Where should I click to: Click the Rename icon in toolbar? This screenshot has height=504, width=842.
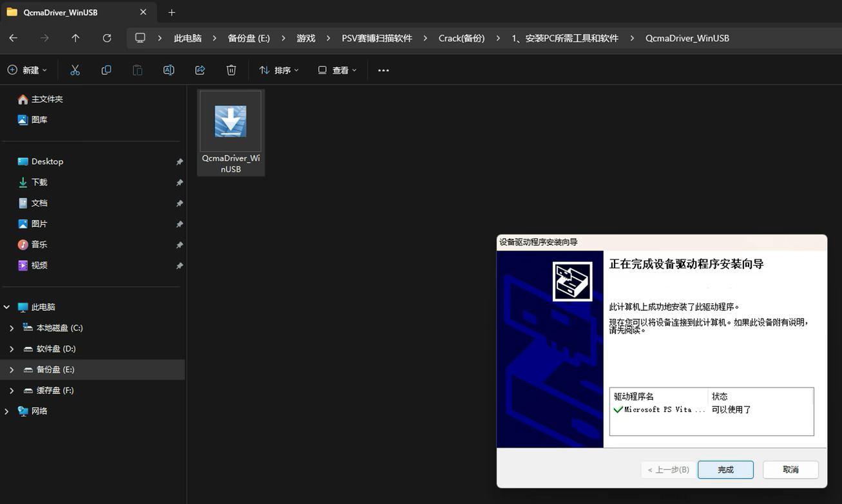(x=169, y=70)
